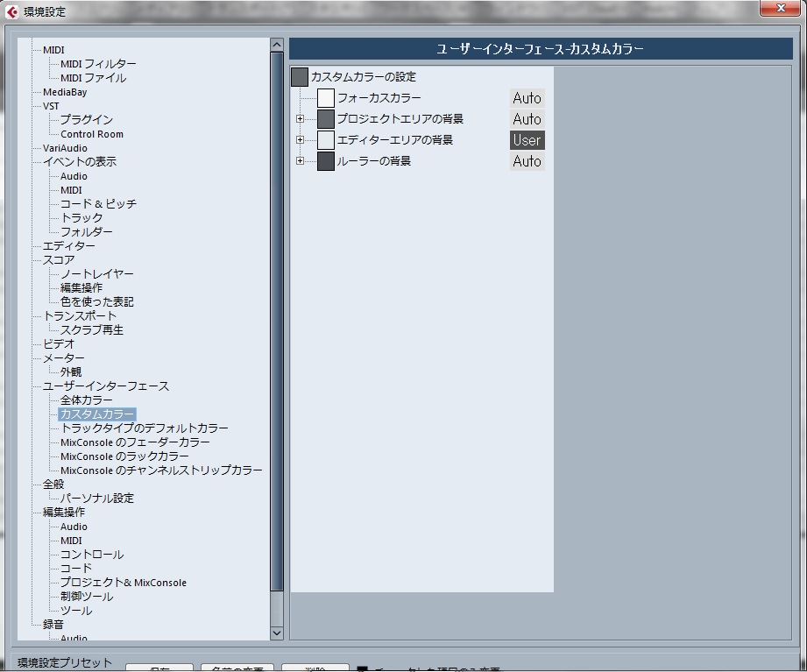
Task: Open the プロジェクトエリアの背景 color swatch
Action: 326,119
